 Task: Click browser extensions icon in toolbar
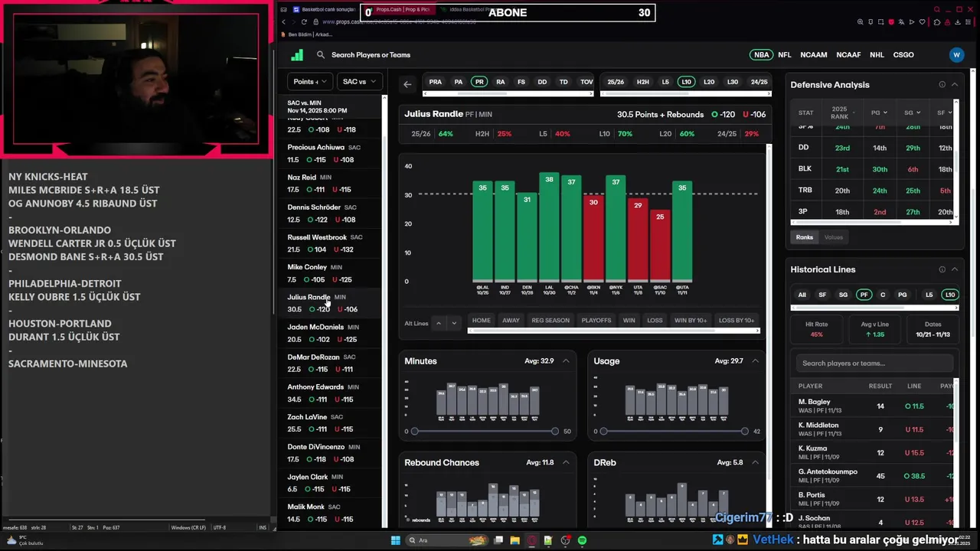(x=936, y=22)
